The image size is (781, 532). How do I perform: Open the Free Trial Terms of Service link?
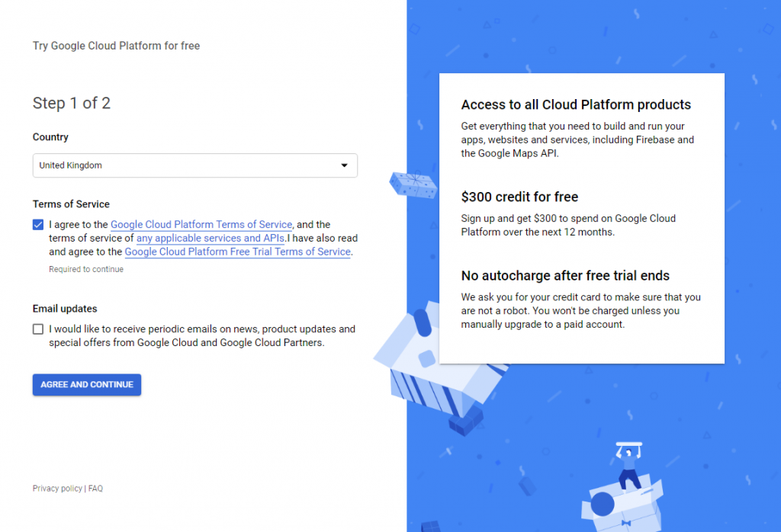pyautogui.click(x=238, y=252)
